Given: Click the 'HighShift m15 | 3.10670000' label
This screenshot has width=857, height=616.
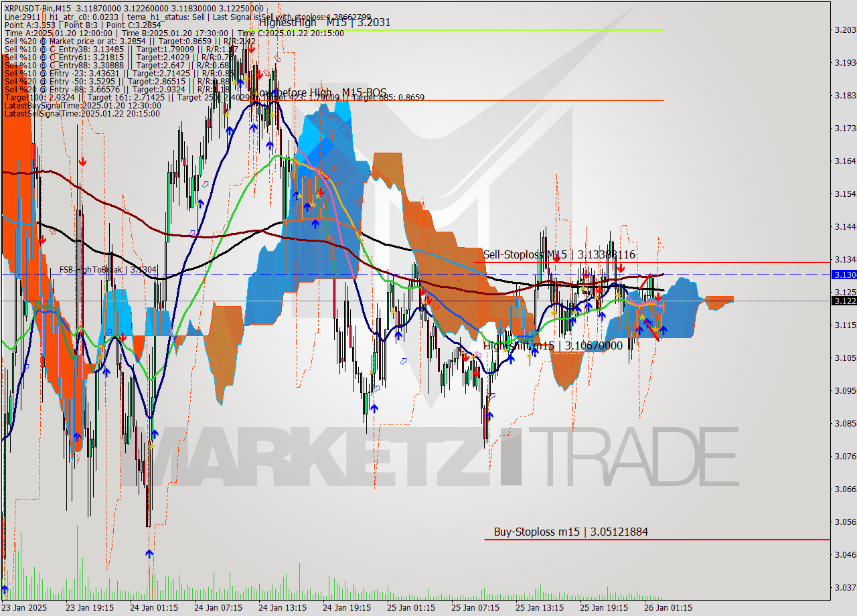Looking at the screenshot, I should tap(553, 345).
